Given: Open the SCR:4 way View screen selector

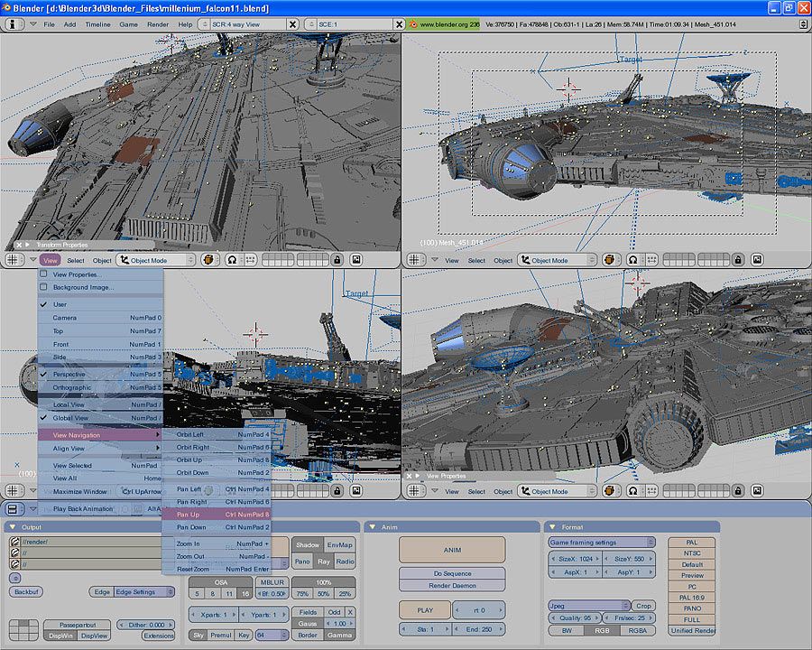Looking at the screenshot, I should (x=204, y=24).
